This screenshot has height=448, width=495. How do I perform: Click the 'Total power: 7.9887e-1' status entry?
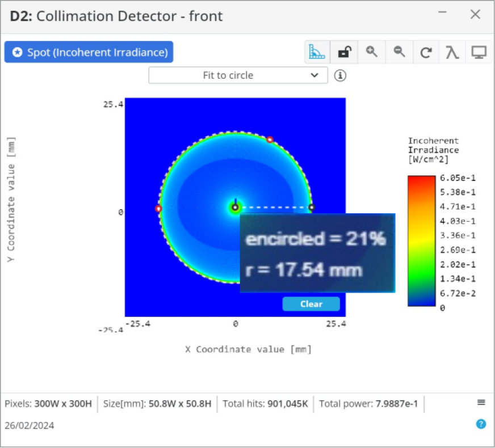(368, 404)
